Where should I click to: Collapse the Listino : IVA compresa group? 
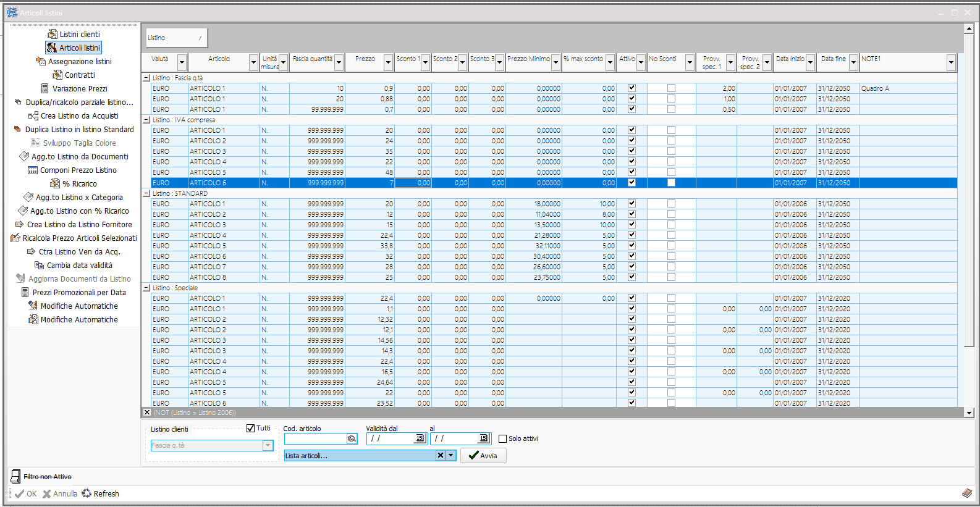146,120
